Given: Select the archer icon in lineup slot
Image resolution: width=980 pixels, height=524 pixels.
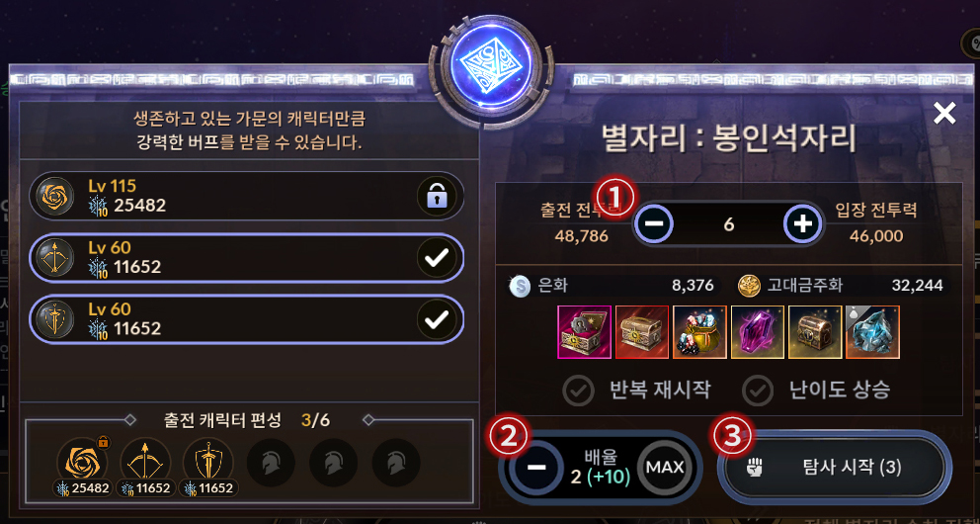Looking at the screenshot, I should [145, 462].
